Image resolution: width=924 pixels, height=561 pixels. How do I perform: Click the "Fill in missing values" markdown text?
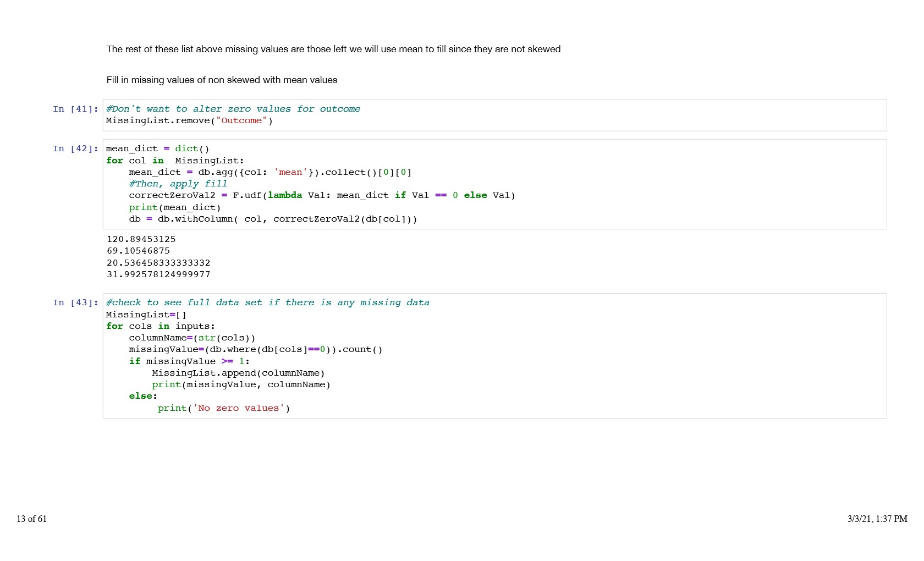(222, 80)
